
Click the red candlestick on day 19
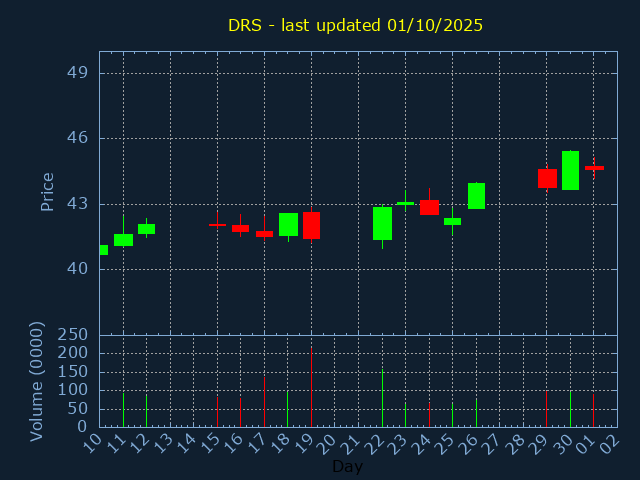pyautogui.click(x=311, y=225)
